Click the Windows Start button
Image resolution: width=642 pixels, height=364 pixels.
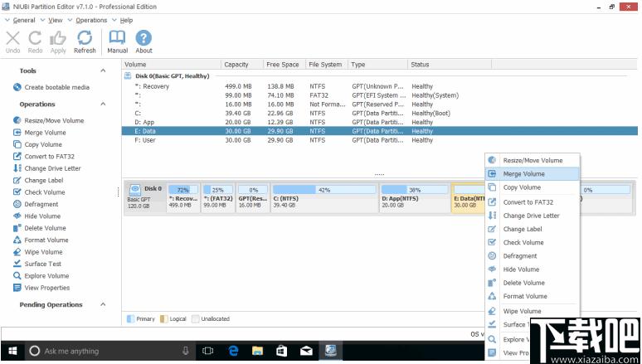12,351
